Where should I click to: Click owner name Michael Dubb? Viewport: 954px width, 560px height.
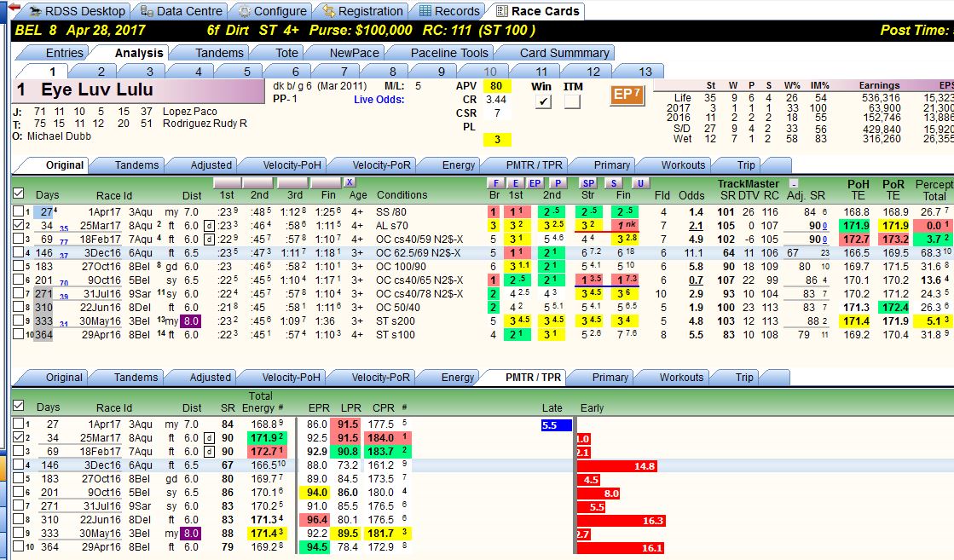(59, 136)
